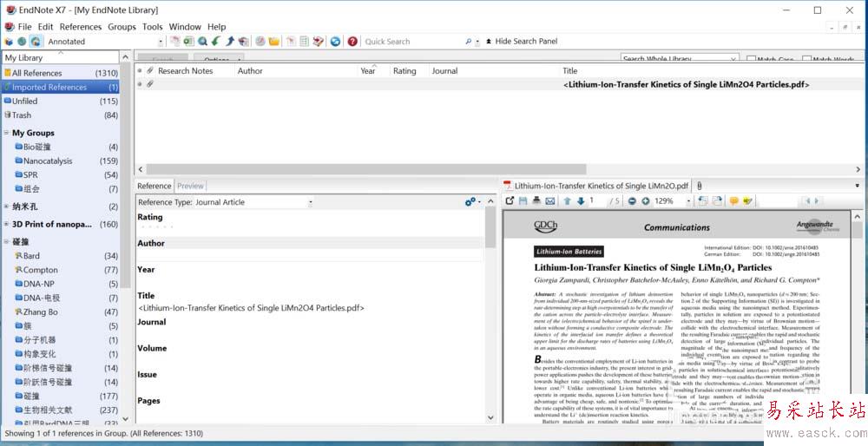Sort references by Journal column header

click(494, 71)
